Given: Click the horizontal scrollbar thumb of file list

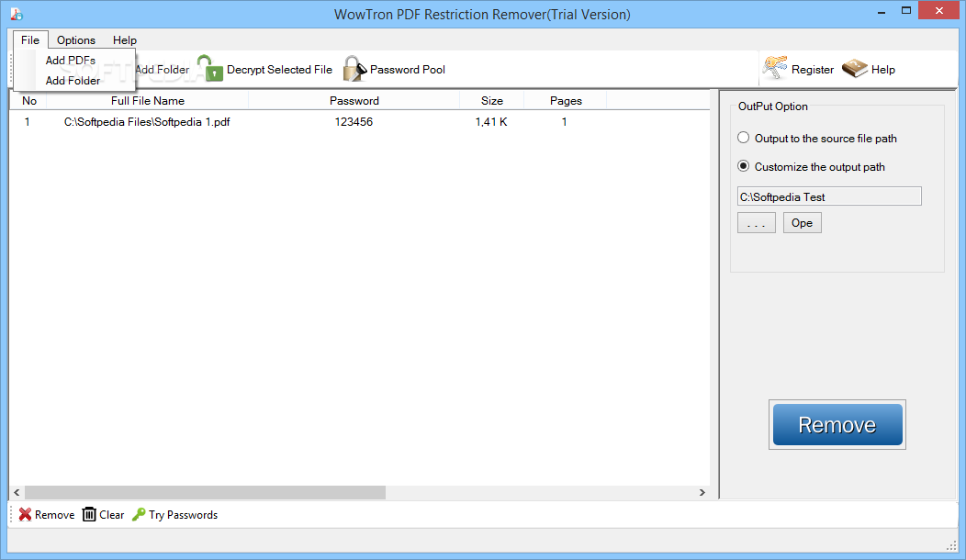Looking at the screenshot, I should pos(205,492).
